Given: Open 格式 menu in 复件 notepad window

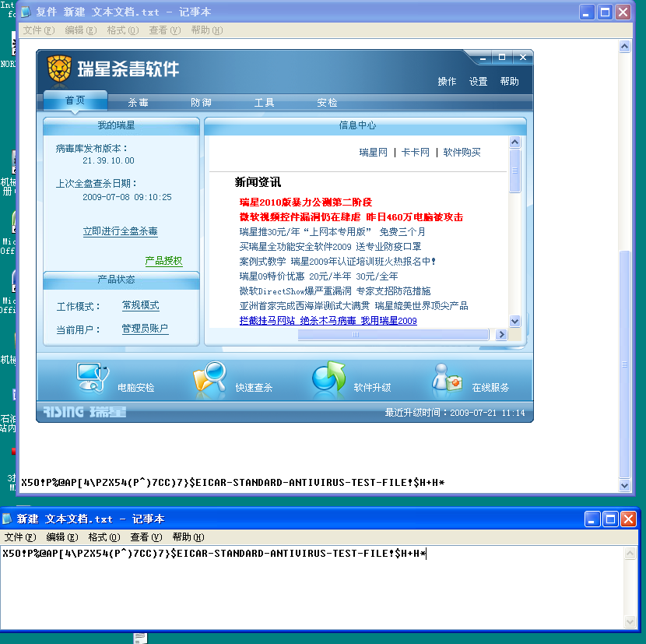Looking at the screenshot, I should pos(123,30).
